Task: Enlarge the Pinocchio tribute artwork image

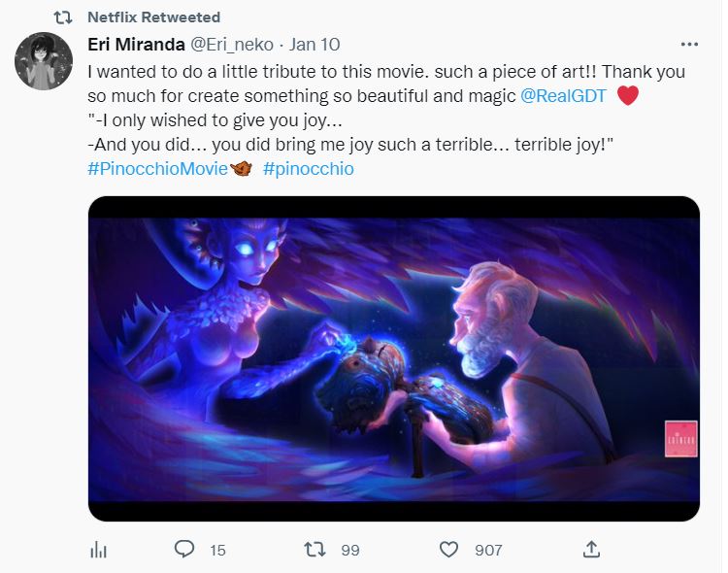Action: 394,360
